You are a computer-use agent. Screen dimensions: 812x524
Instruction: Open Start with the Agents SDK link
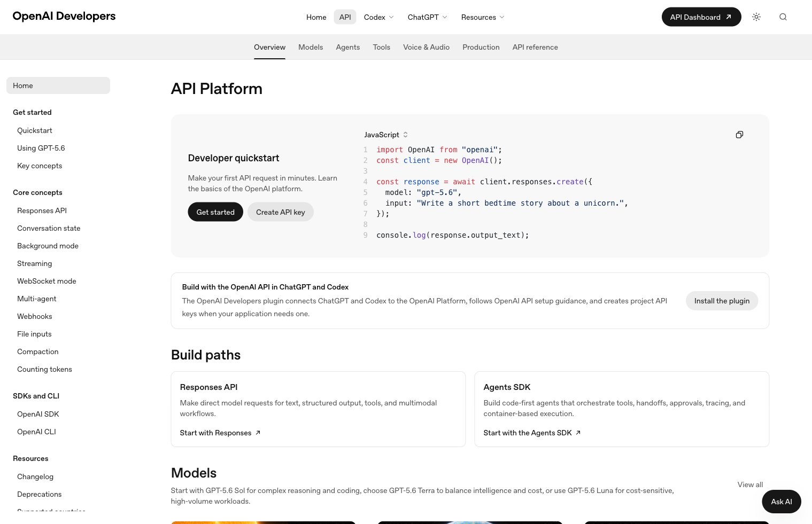pyautogui.click(x=532, y=433)
